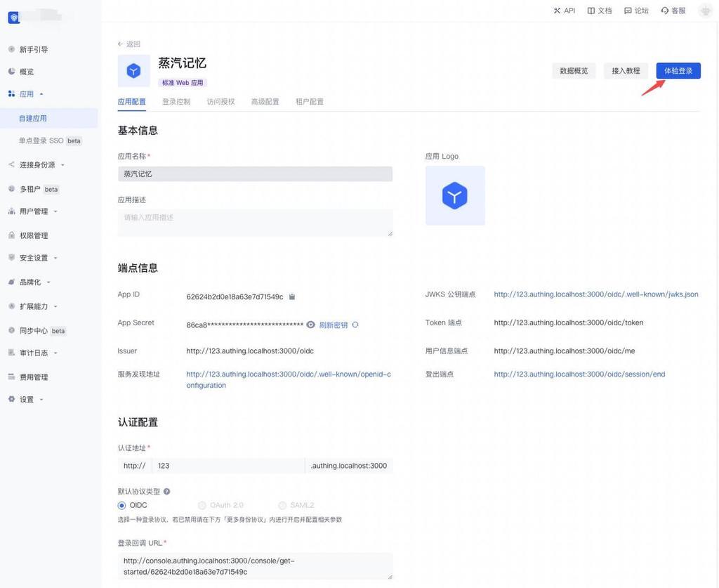Click the help icon next to 默认协议类型
The width and height of the screenshot is (719, 588).
click(x=167, y=491)
